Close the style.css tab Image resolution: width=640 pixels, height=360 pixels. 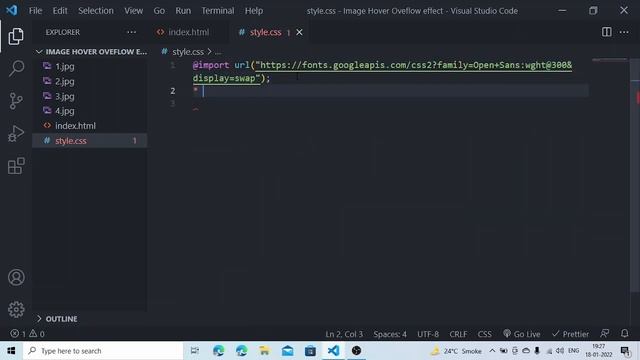click(x=299, y=32)
